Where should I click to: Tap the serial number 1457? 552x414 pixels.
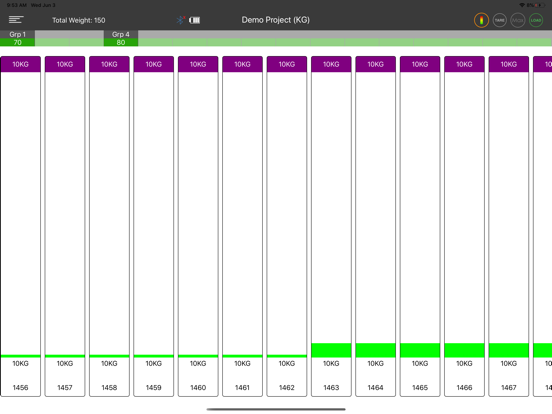click(x=65, y=387)
